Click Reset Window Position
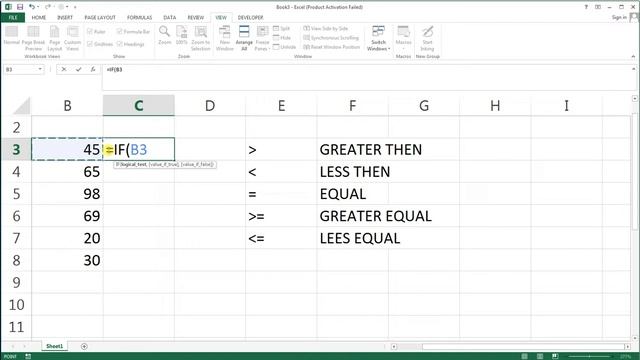 coord(331,47)
